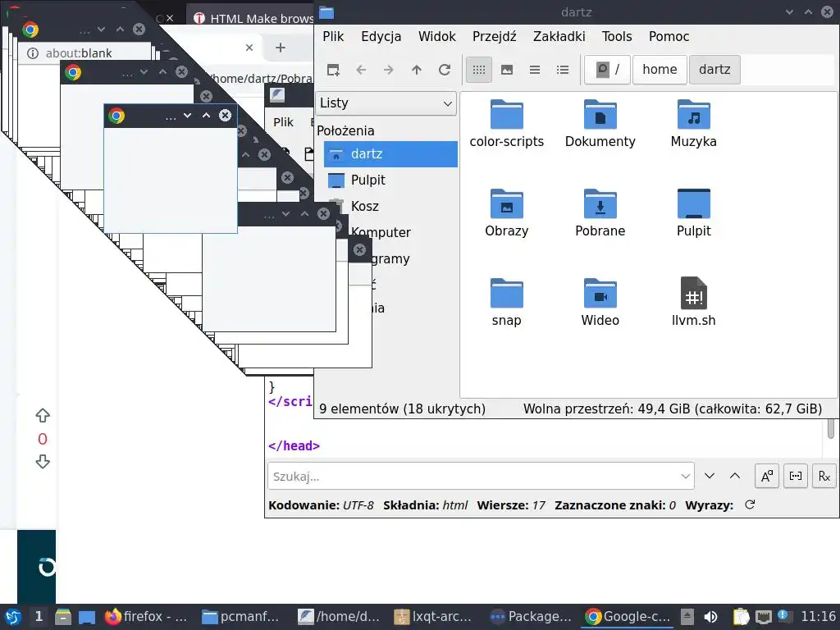Open the Edycja menu

point(381,36)
